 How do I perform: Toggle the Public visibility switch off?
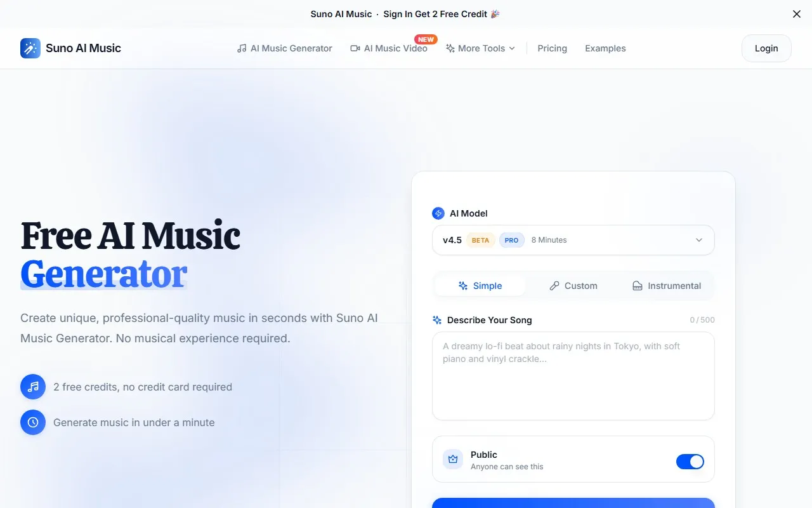(690, 462)
